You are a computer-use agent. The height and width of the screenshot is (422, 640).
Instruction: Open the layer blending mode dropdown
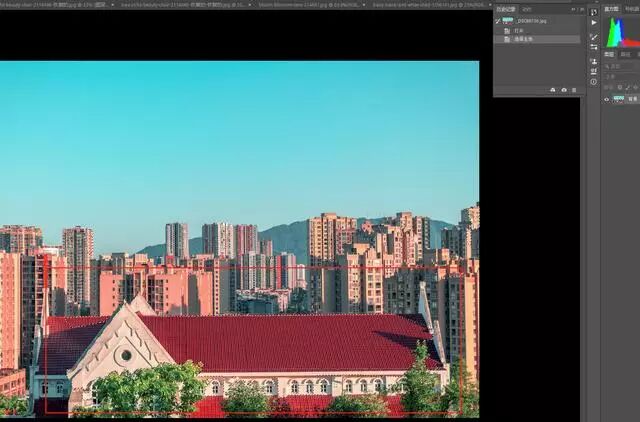tap(621, 76)
